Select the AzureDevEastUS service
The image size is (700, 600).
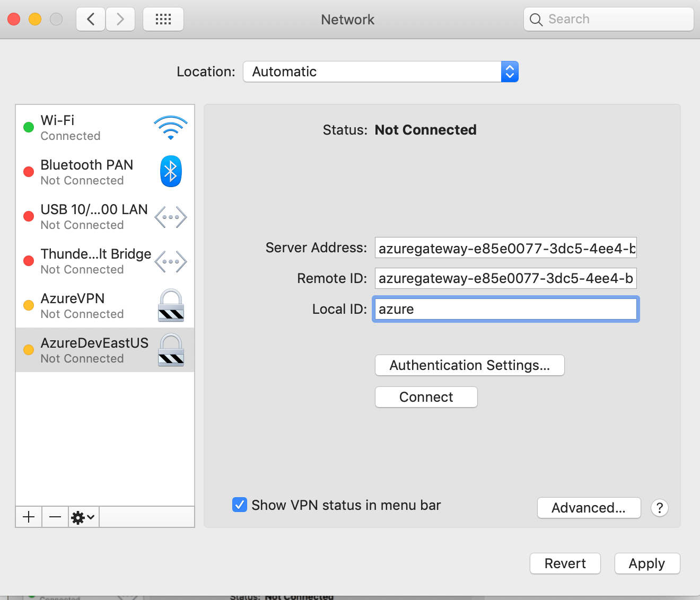(x=105, y=350)
